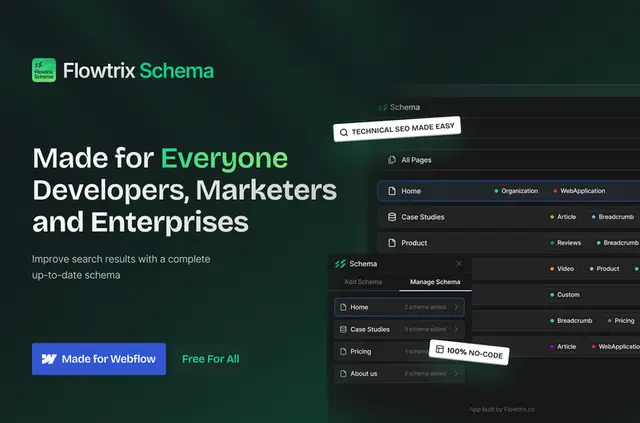Switch to the Manage Schema tab
Screen dimensions: 640x423
pos(435,282)
